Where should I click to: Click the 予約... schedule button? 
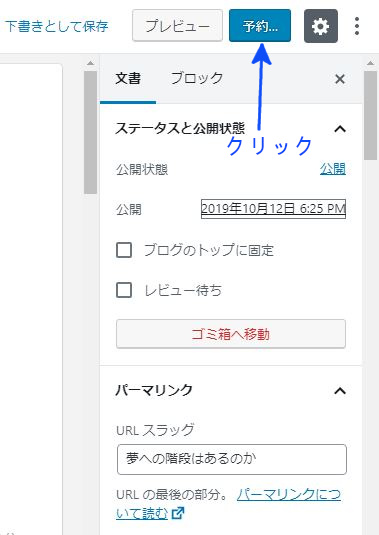260,26
